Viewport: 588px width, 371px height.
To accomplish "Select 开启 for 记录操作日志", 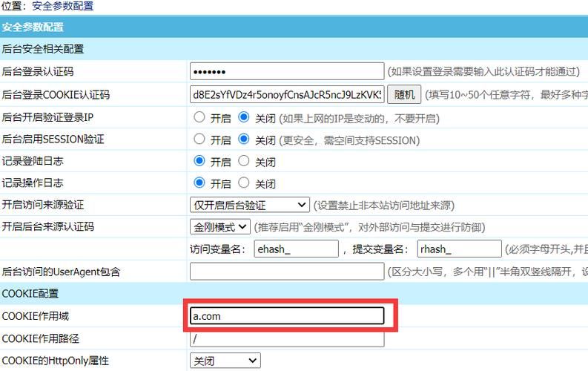I will (x=199, y=183).
